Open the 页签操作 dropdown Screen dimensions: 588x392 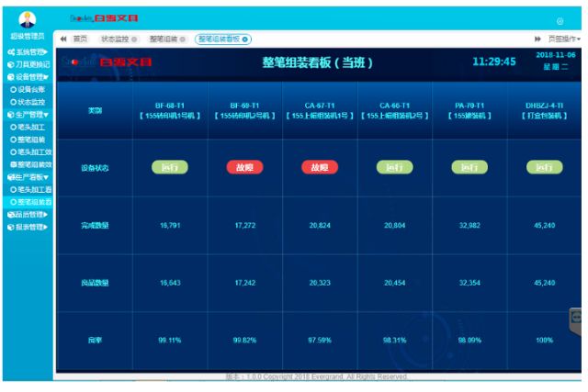pos(562,39)
